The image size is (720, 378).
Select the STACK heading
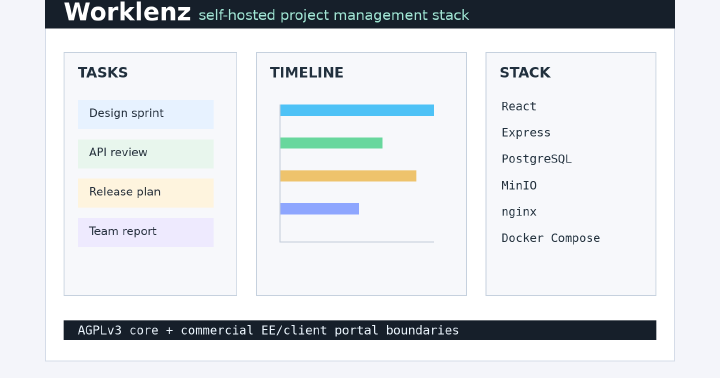point(525,73)
